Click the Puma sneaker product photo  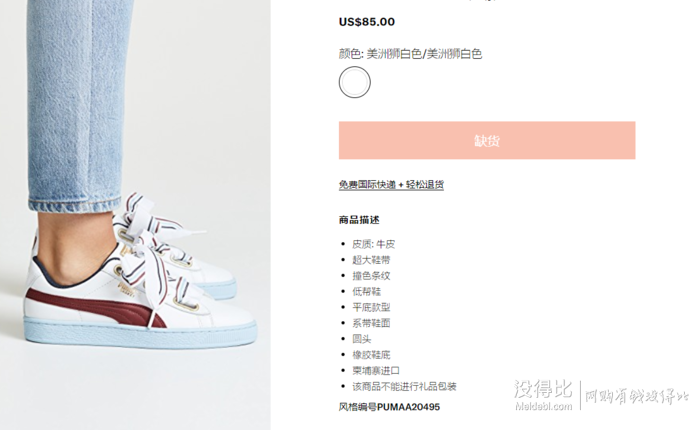coord(135,215)
